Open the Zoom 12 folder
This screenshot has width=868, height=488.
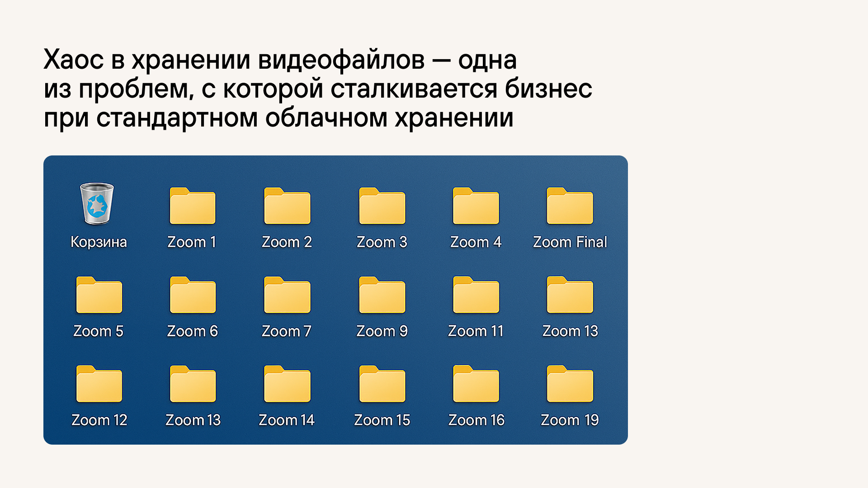[x=99, y=385]
